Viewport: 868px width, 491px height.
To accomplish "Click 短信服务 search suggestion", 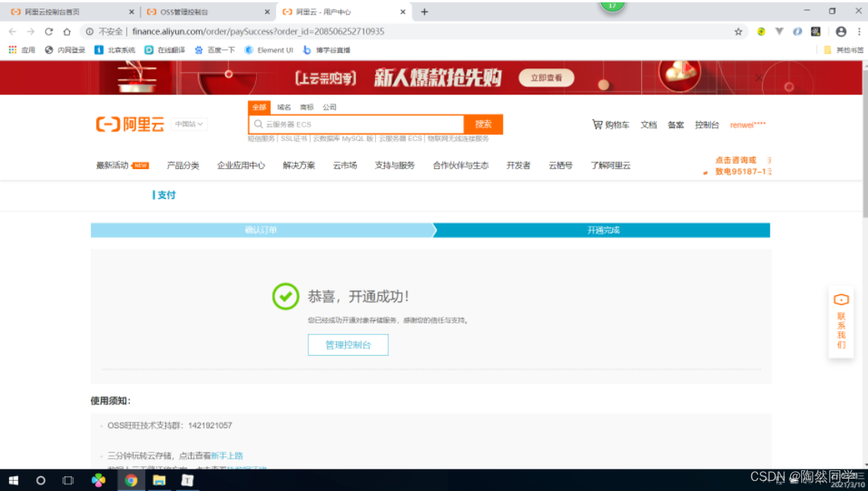I will (261, 138).
